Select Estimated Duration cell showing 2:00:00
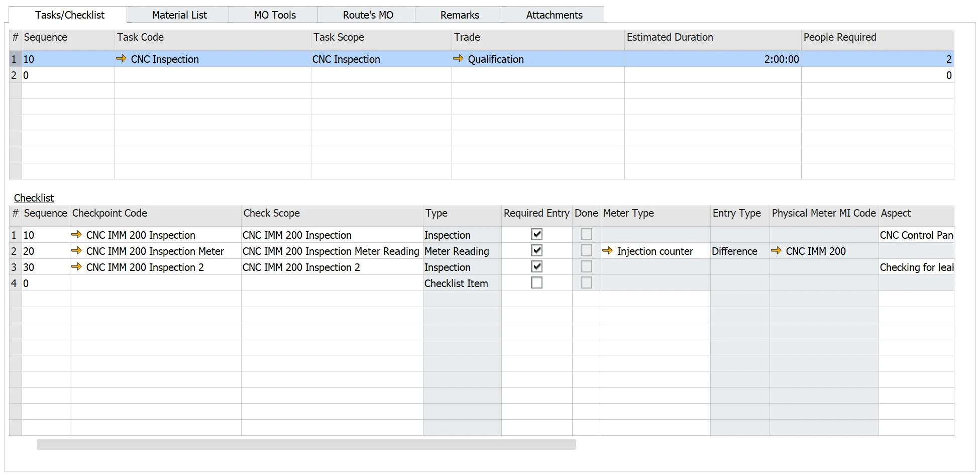Image resolution: width=980 pixels, height=474 pixels. coord(712,59)
